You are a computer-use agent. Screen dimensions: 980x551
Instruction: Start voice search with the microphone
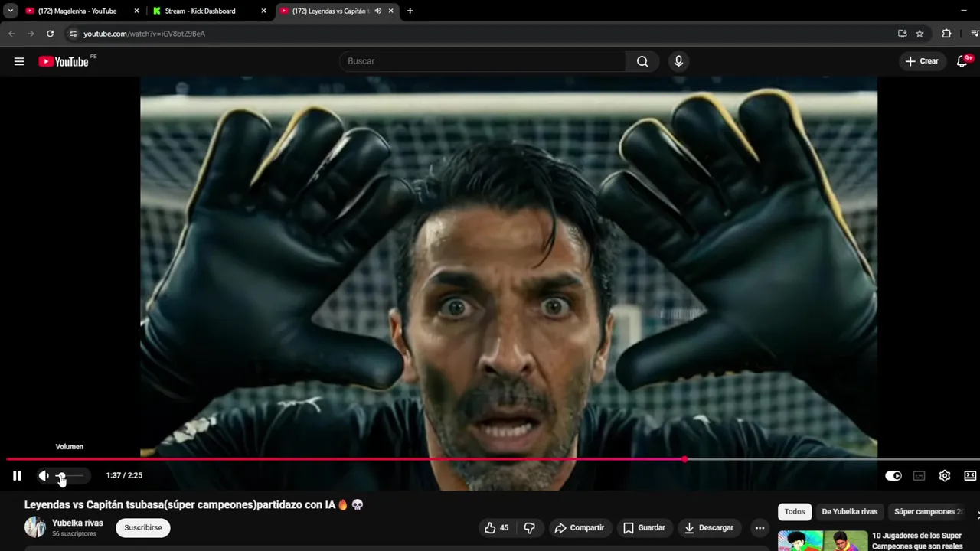(x=678, y=61)
